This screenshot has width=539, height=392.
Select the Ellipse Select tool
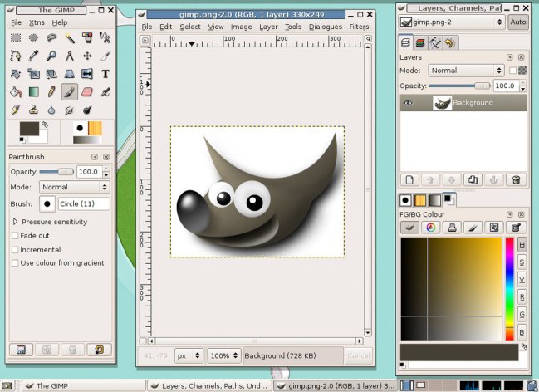click(33, 37)
